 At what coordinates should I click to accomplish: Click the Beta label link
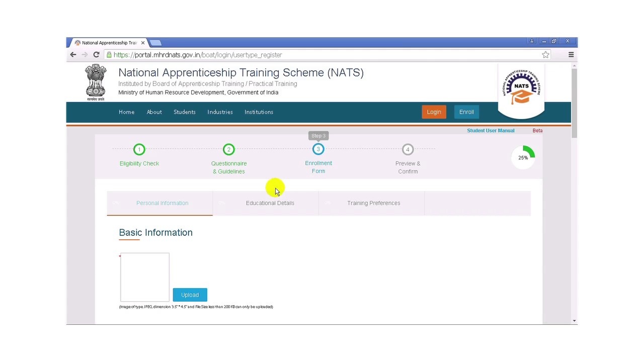[x=537, y=131]
